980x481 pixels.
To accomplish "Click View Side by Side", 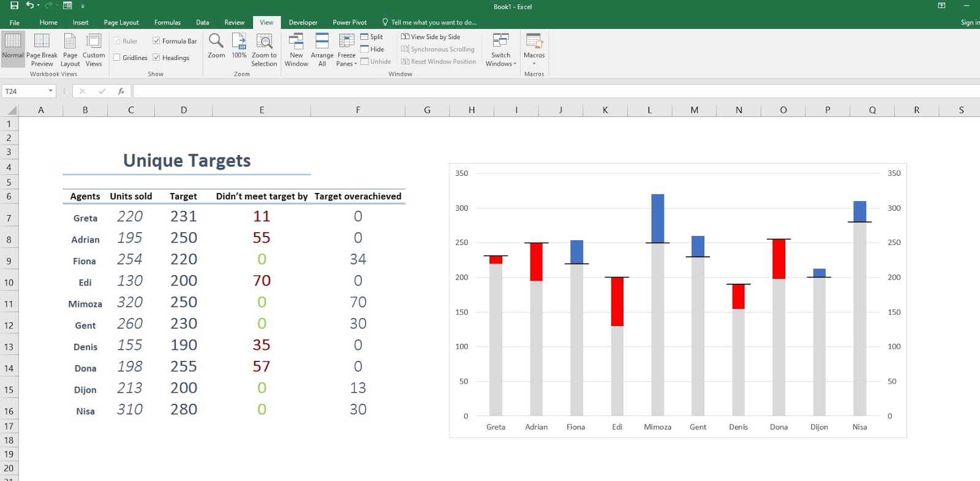I will 431,37.
